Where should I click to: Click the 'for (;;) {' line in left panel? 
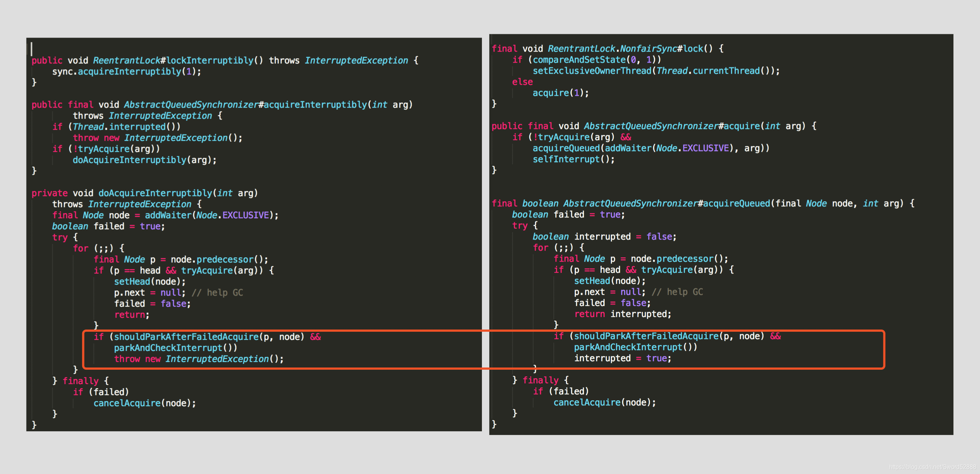click(x=98, y=248)
